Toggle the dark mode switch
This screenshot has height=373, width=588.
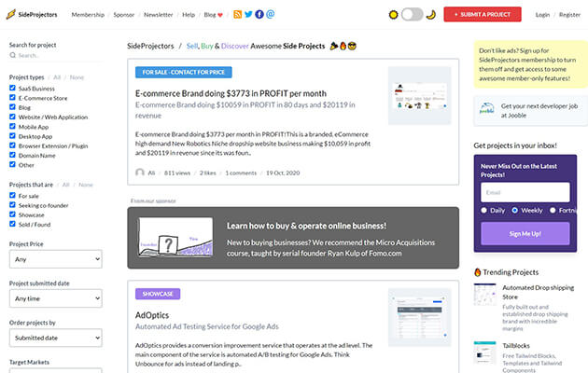(x=413, y=15)
